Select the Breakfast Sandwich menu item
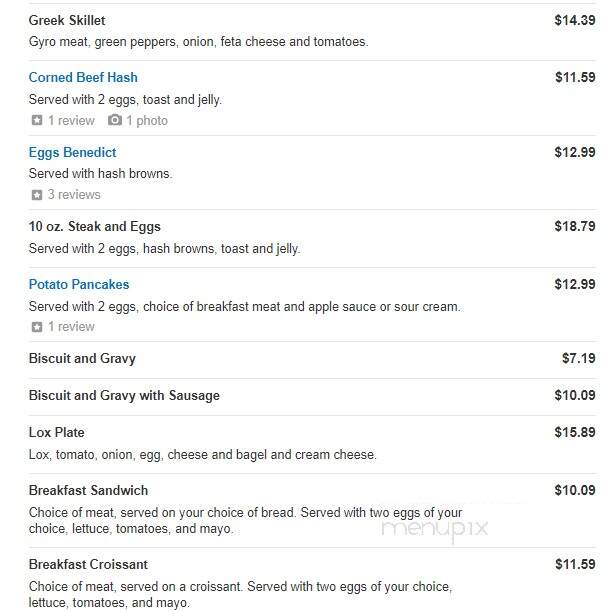614x611 pixels. (88, 490)
